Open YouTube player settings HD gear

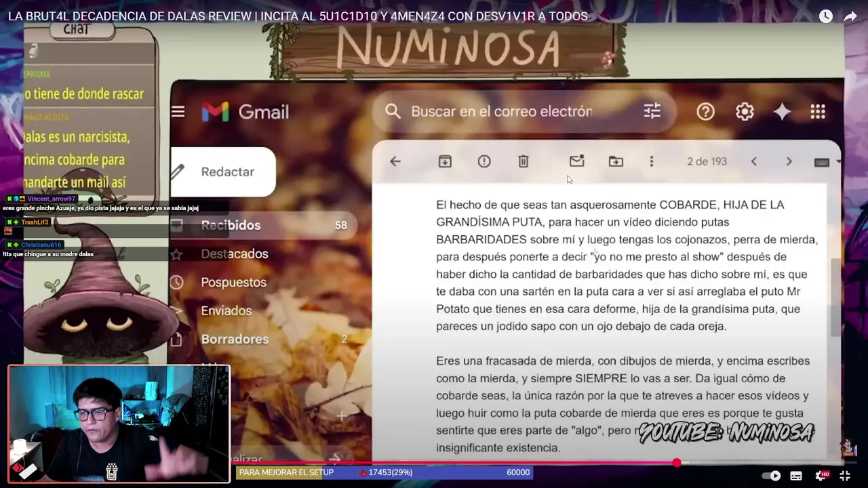821,476
